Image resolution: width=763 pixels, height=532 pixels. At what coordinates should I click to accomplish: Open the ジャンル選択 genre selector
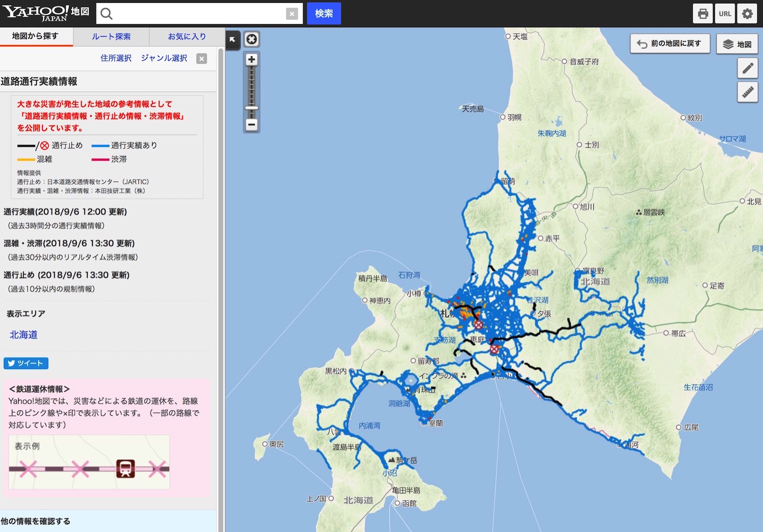pyautogui.click(x=164, y=58)
